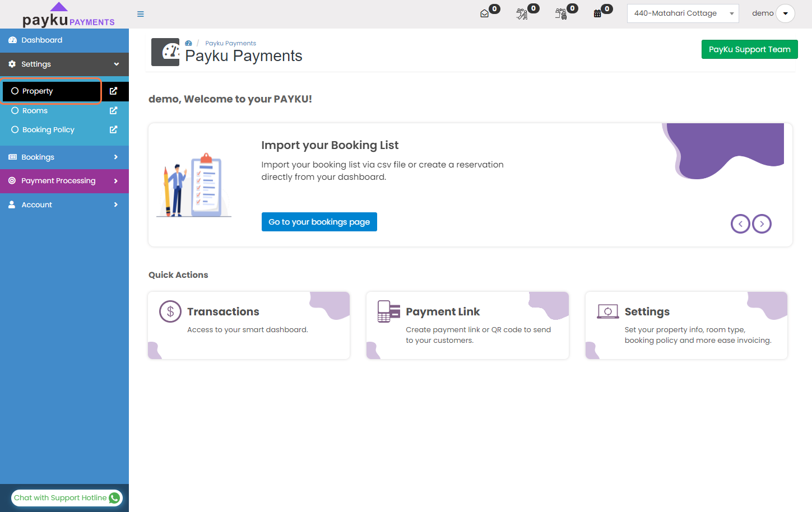Click the clipboard illustration thumbnail
Viewport: 812px width, 512px height.
(194, 185)
